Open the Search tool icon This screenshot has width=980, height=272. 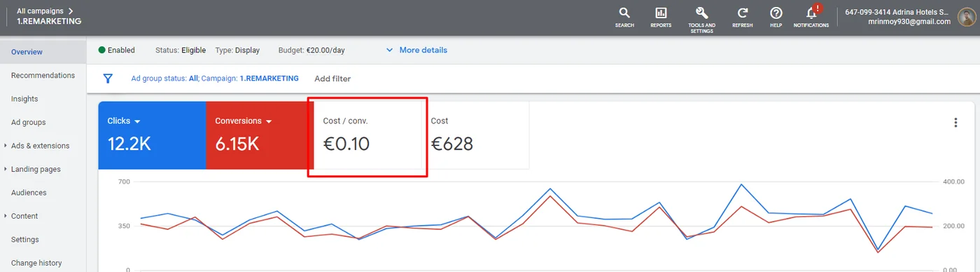(624, 13)
